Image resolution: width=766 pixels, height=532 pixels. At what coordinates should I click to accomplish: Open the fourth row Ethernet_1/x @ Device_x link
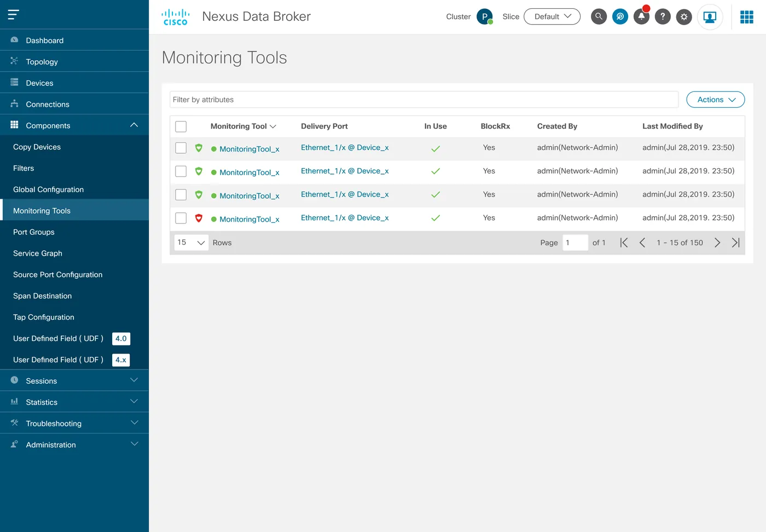(345, 218)
